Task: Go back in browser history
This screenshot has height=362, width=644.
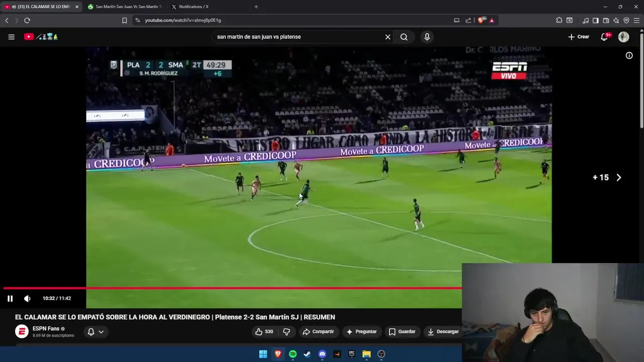Action: point(7,20)
